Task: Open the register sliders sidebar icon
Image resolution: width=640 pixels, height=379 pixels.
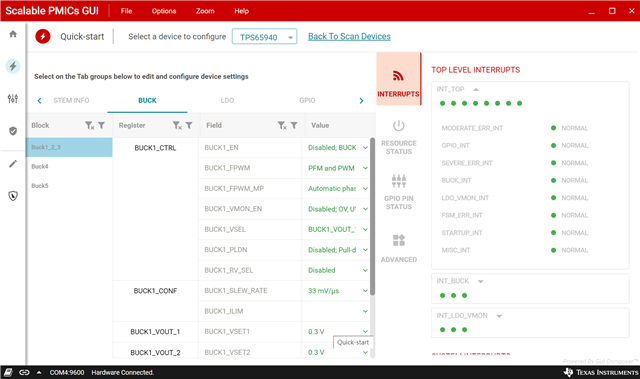Action: pyautogui.click(x=13, y=98)
